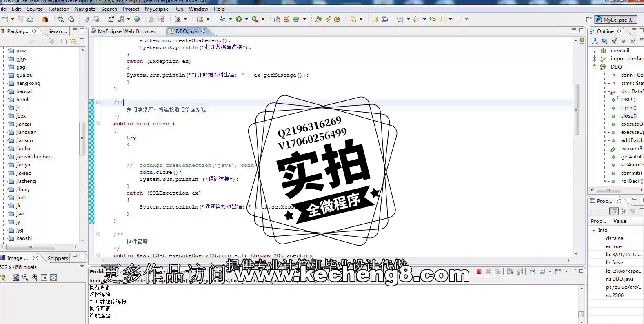Toggle Hide Local Types in Outline
The width and height of the screenshot is (644, 324).
(x=633, y=41)
